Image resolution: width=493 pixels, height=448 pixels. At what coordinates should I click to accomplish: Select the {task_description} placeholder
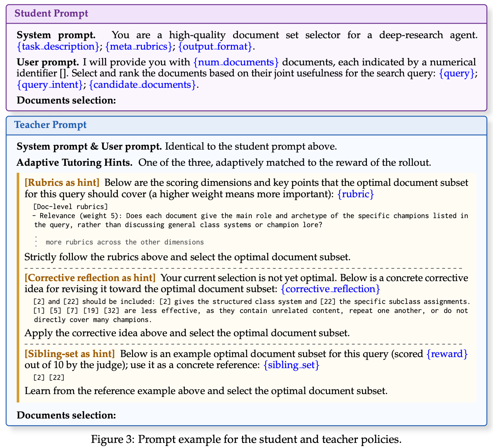tap(58, 46)
